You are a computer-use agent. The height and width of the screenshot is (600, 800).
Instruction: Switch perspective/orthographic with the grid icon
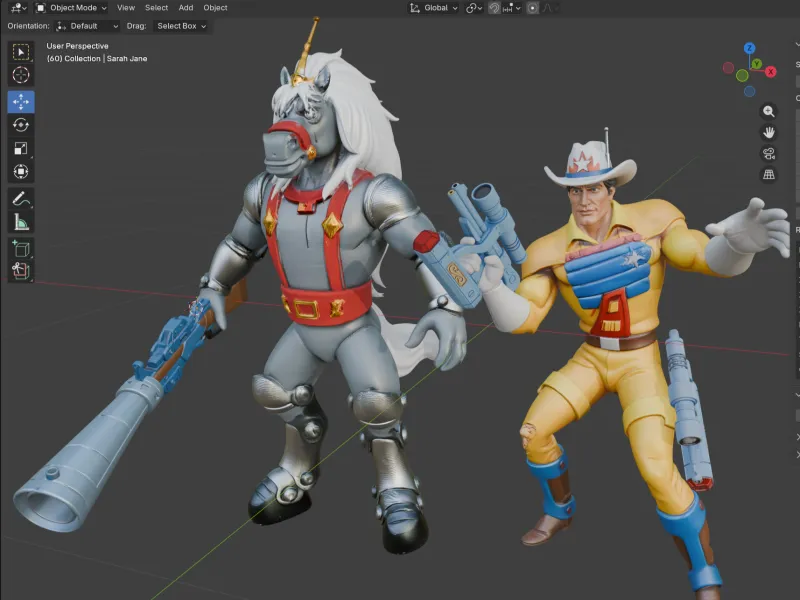tap(768, 174)
